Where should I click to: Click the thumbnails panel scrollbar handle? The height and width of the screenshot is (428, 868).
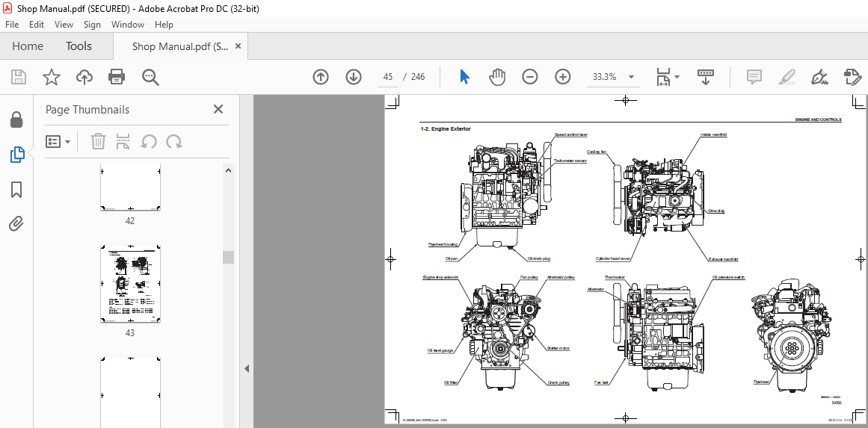228,257
